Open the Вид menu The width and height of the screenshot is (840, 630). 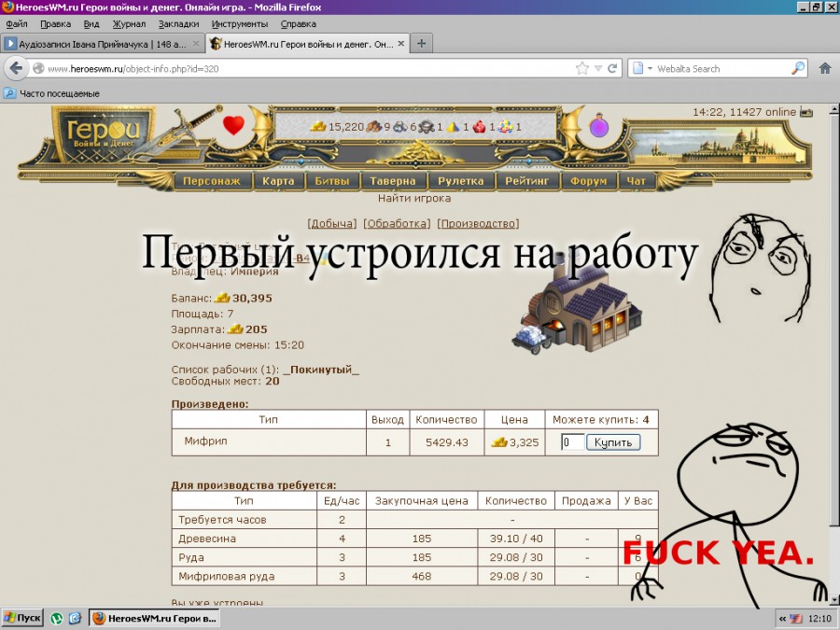91,24
